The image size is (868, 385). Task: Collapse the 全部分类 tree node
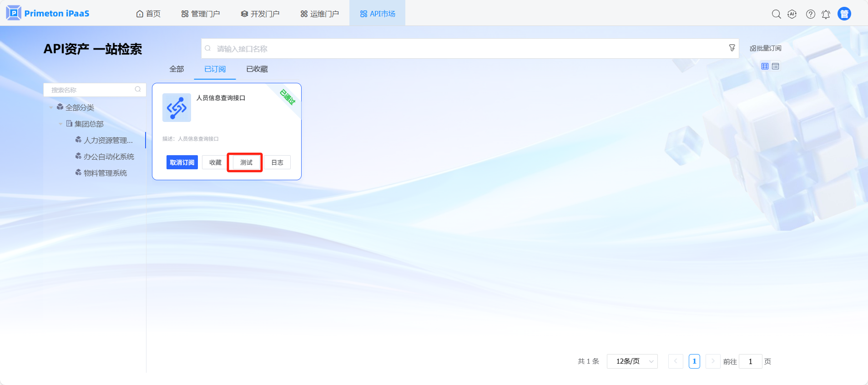tap(51, 108)
